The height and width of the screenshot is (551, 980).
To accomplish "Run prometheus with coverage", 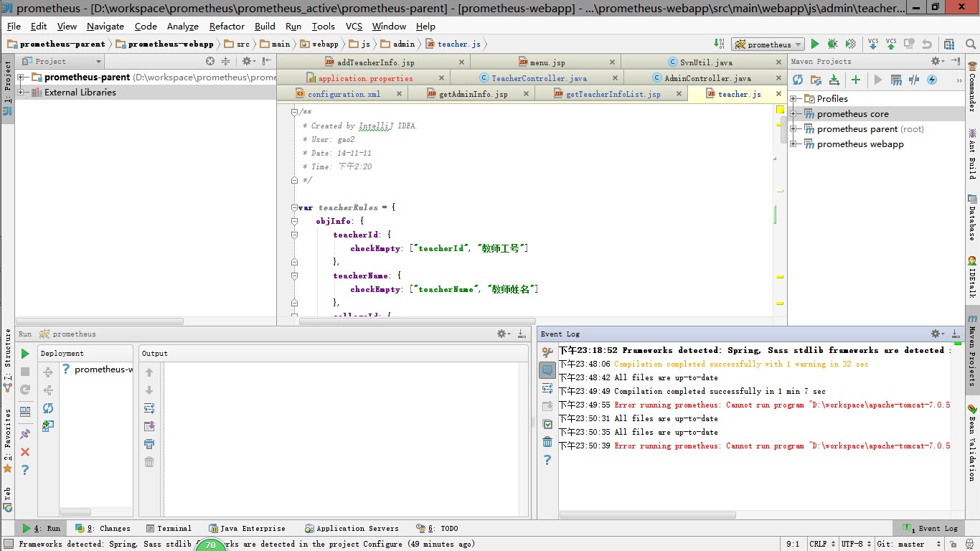I will pos(850,44).
